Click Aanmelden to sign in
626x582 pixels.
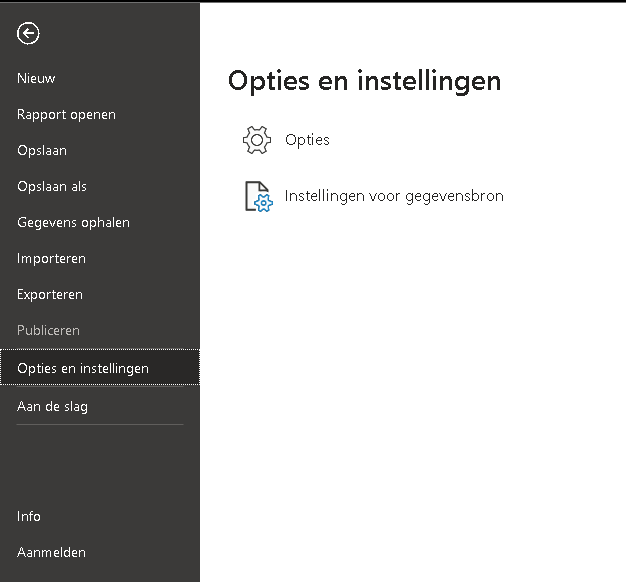51,552
